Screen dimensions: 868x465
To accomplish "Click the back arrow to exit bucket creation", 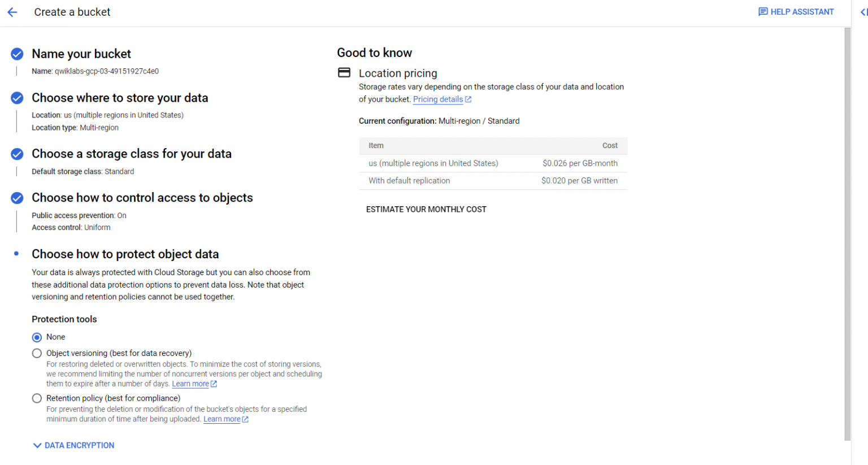I will 12,12.
